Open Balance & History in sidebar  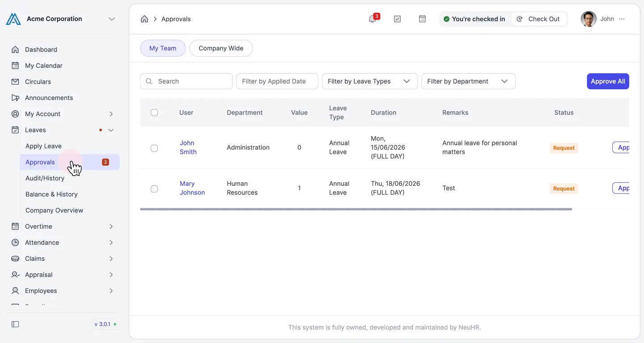click(x=51, y=194)
